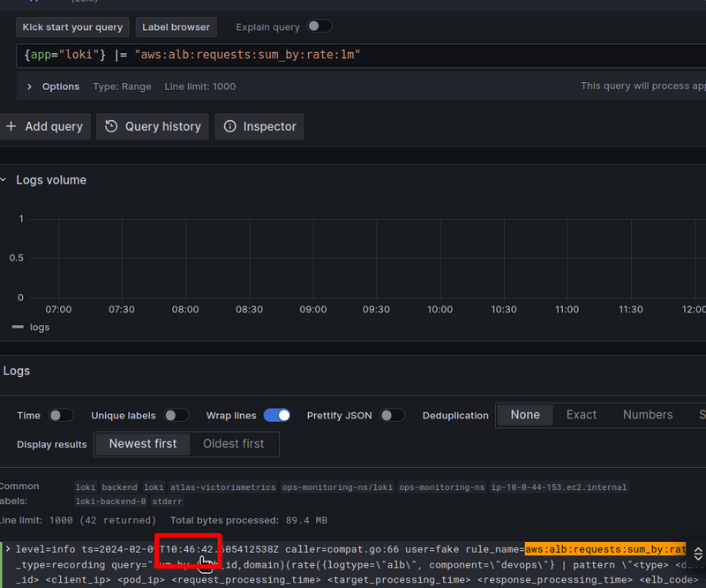Expand the query Options section
706x588 pixels.
point(29,87)
